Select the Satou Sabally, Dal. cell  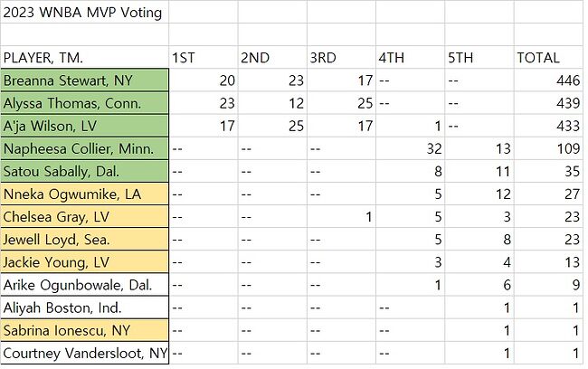(84, 172)
